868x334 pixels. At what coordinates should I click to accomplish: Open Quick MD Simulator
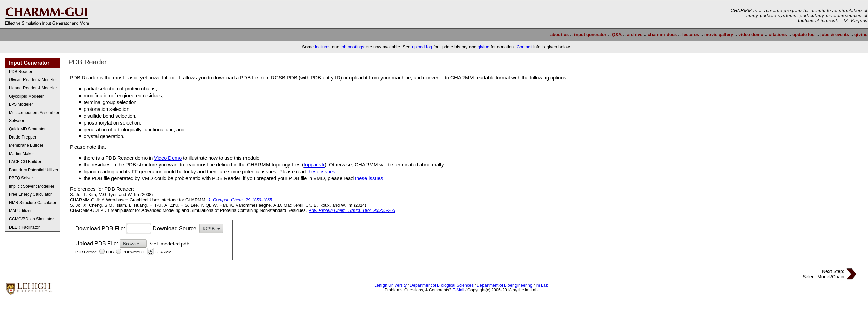tap(27, 129)
